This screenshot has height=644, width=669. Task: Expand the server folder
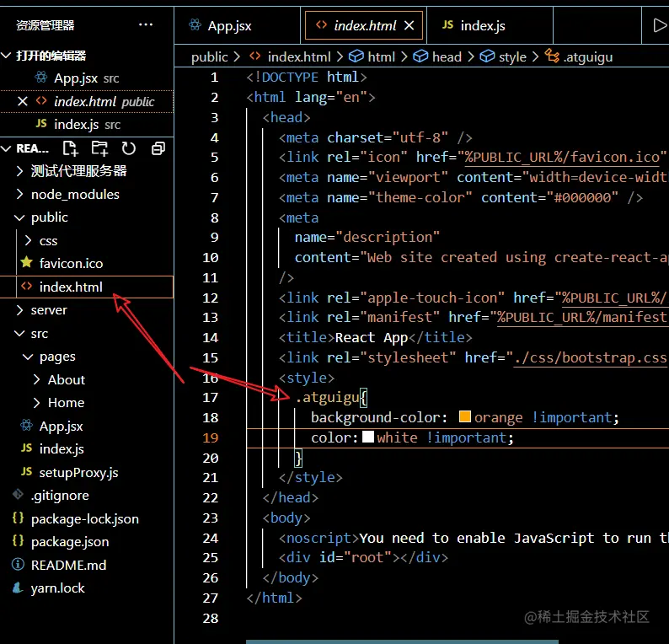pos(87,310)
